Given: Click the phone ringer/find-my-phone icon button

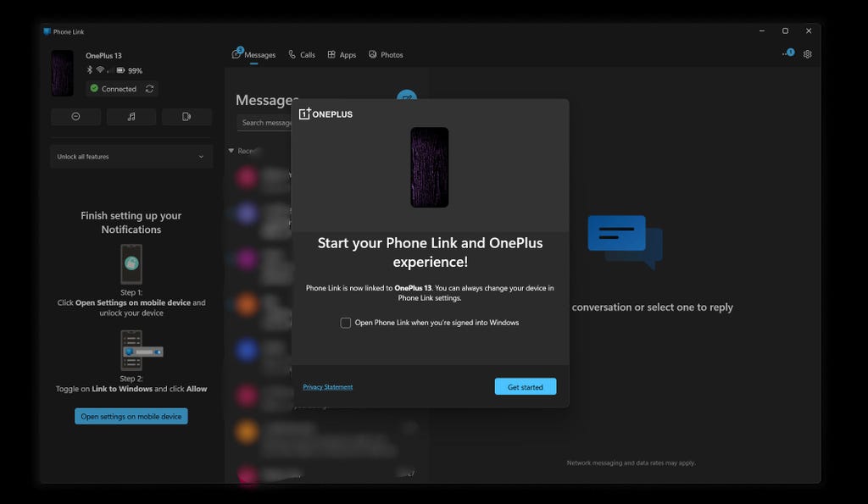Looking at the screenshot, I should (x=186, y=117).
